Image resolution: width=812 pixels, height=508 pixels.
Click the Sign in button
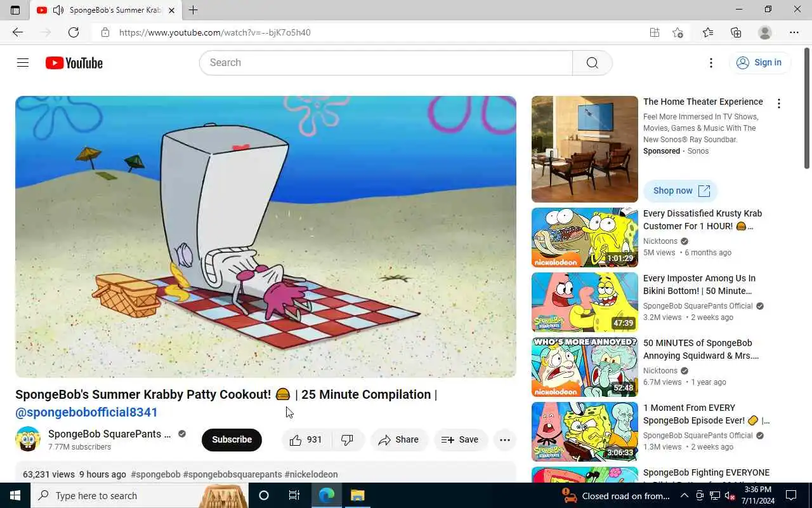[x=759, y=62]
